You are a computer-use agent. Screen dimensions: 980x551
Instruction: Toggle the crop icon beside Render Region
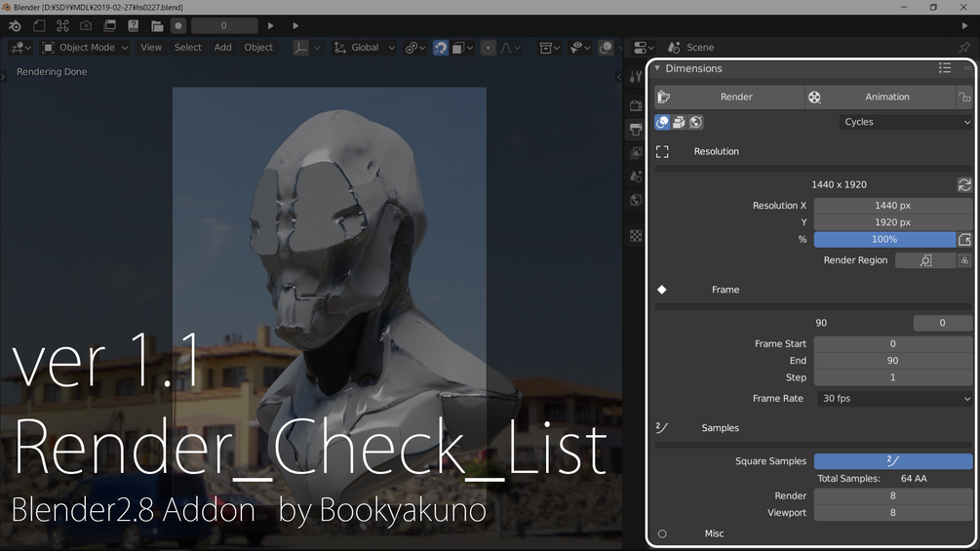tap(964, 260)
